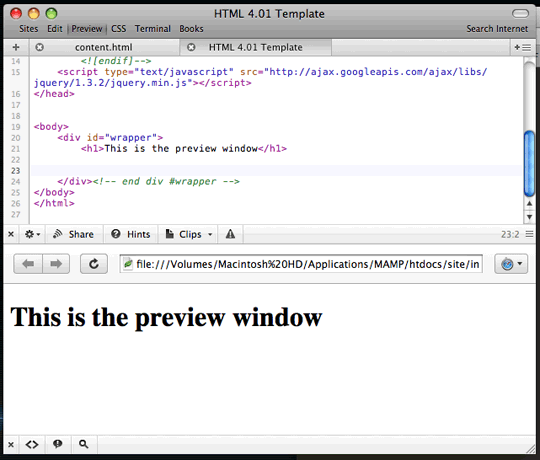Open the tab list menu icon
The height and width of the screenshot is (460, 540).
point(523,47)
